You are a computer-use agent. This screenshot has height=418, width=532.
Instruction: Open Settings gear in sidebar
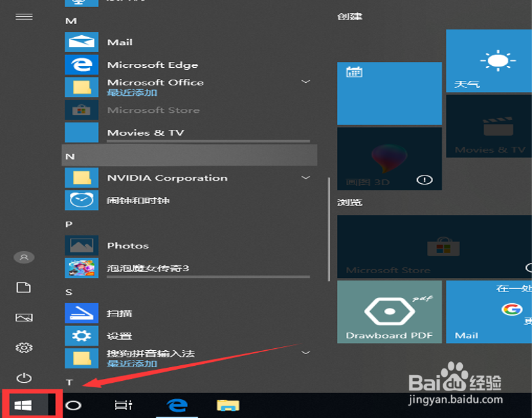24,348
